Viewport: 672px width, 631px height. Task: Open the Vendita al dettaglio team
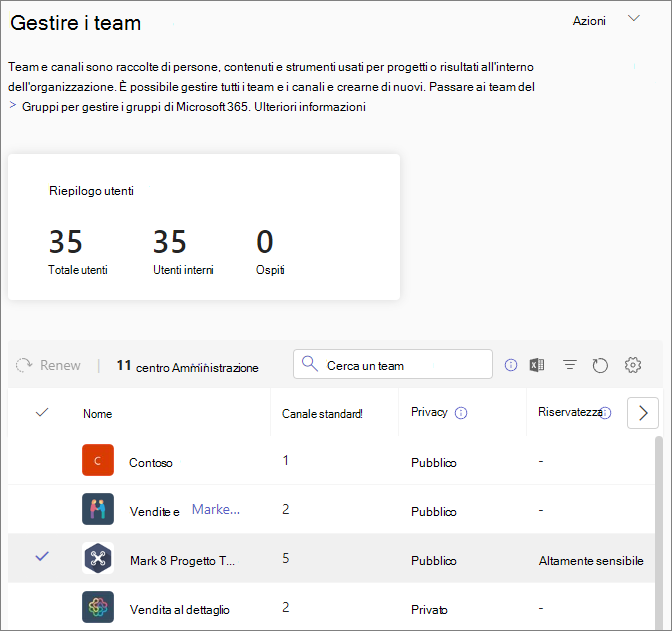180,610
